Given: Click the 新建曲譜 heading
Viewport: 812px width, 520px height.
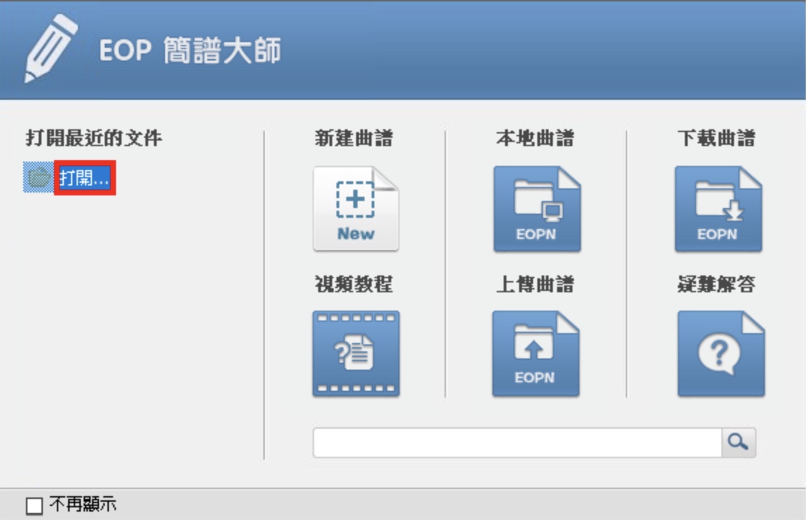Looking at the screenshot, I should (354, 138).
